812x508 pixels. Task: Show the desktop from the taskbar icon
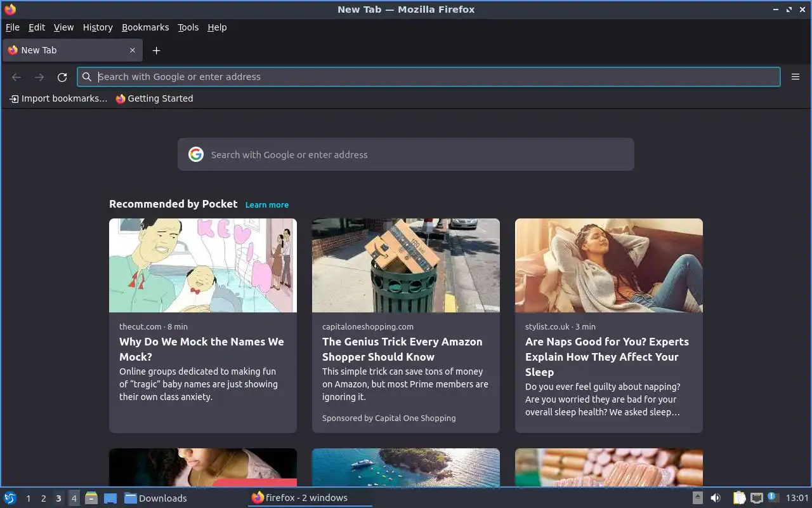(110, 498)
